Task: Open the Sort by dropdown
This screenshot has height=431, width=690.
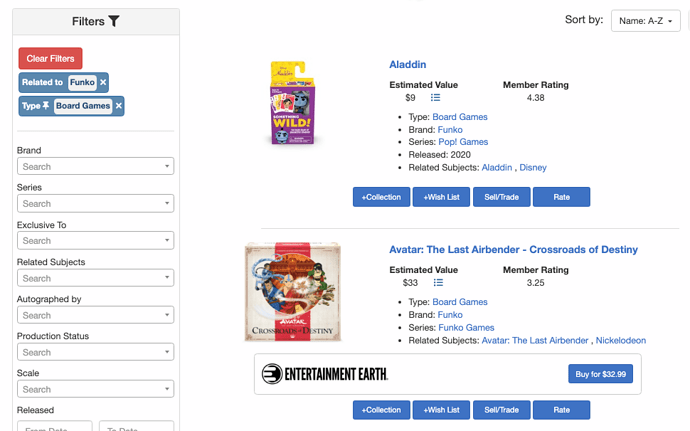Action: [x=645, y=20]
